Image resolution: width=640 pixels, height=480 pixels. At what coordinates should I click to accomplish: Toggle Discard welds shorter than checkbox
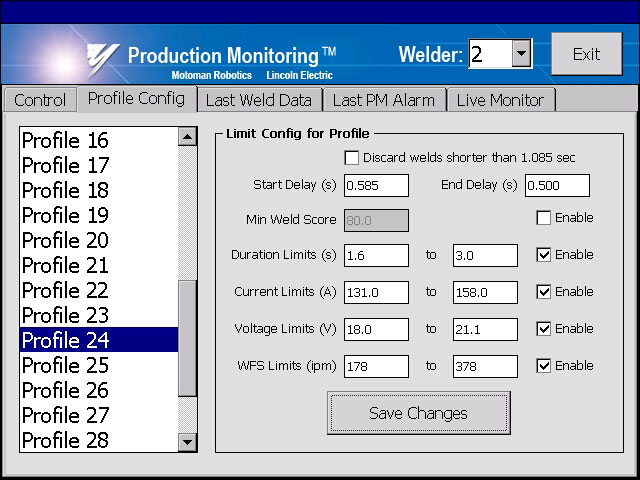[x=351, y=158]
